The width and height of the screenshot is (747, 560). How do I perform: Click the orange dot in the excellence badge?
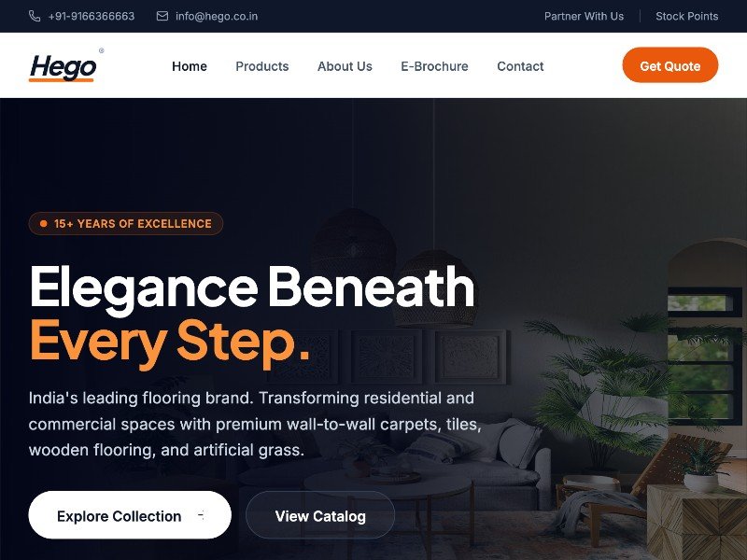[x=44, y=223]
